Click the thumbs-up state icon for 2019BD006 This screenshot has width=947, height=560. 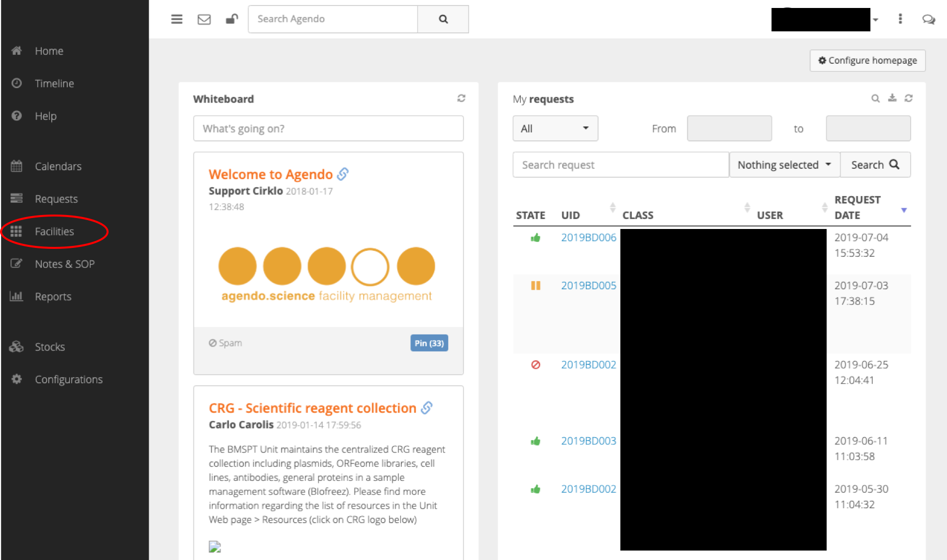(x=535, y=238)
